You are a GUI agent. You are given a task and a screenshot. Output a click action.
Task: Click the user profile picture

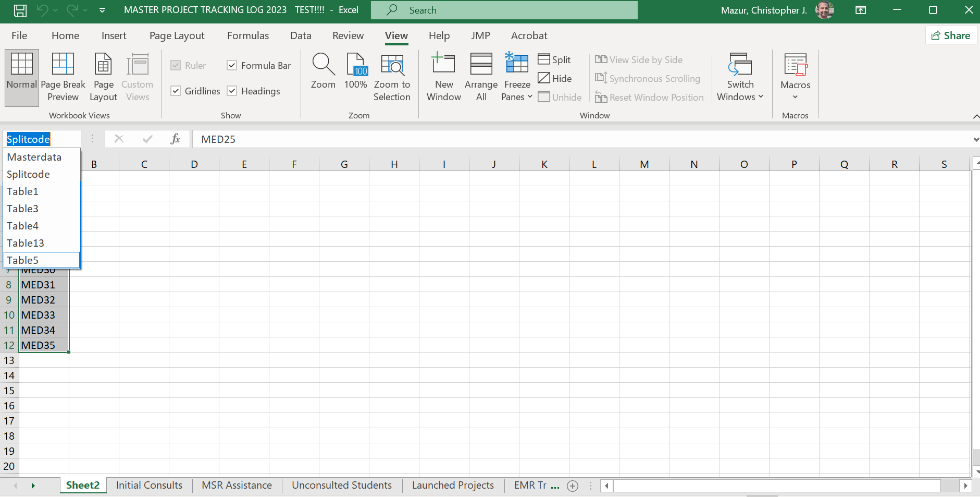pos(824,10)
